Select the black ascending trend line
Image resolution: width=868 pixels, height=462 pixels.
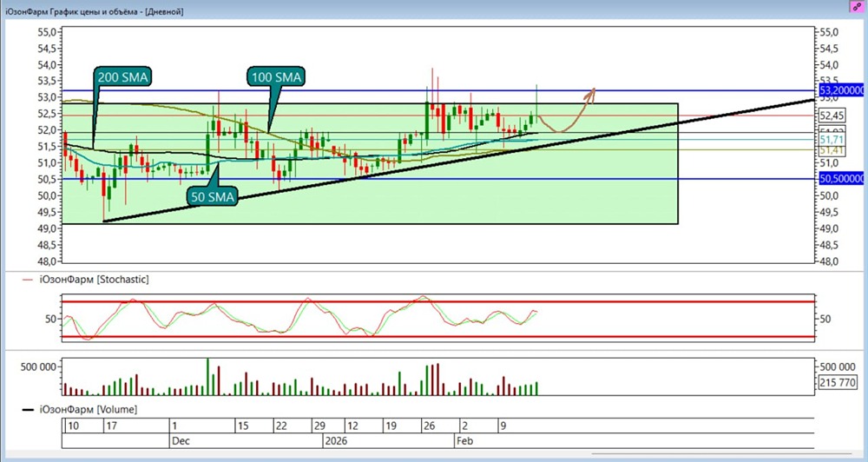(x=459, y=161)
